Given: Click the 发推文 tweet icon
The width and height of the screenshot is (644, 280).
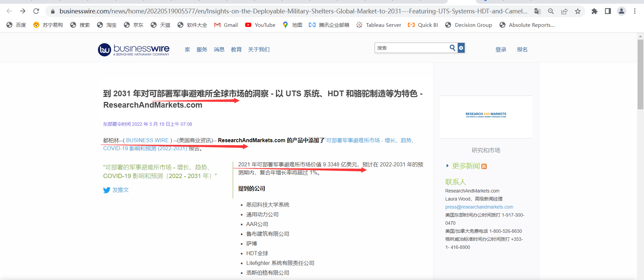Looking at the screenshot, I should 107,190.
